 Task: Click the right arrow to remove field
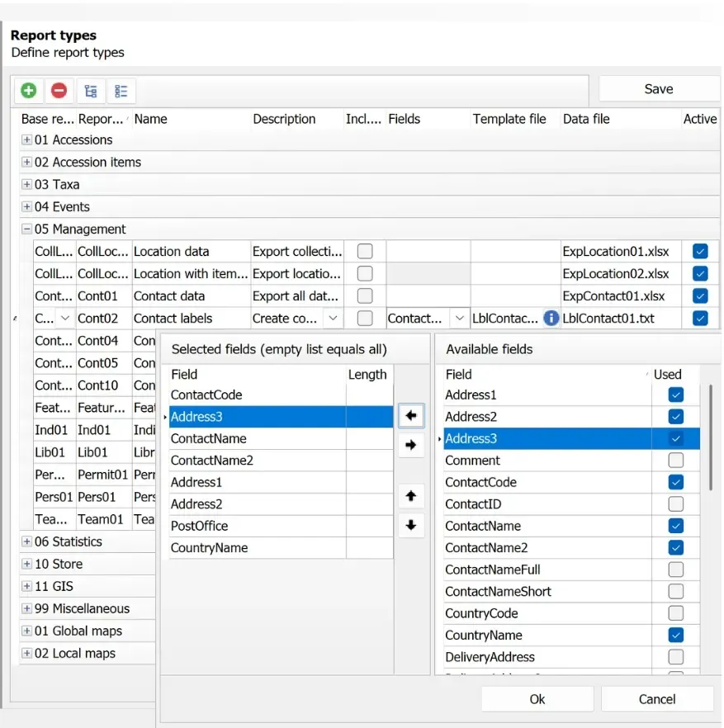point(411,445)
